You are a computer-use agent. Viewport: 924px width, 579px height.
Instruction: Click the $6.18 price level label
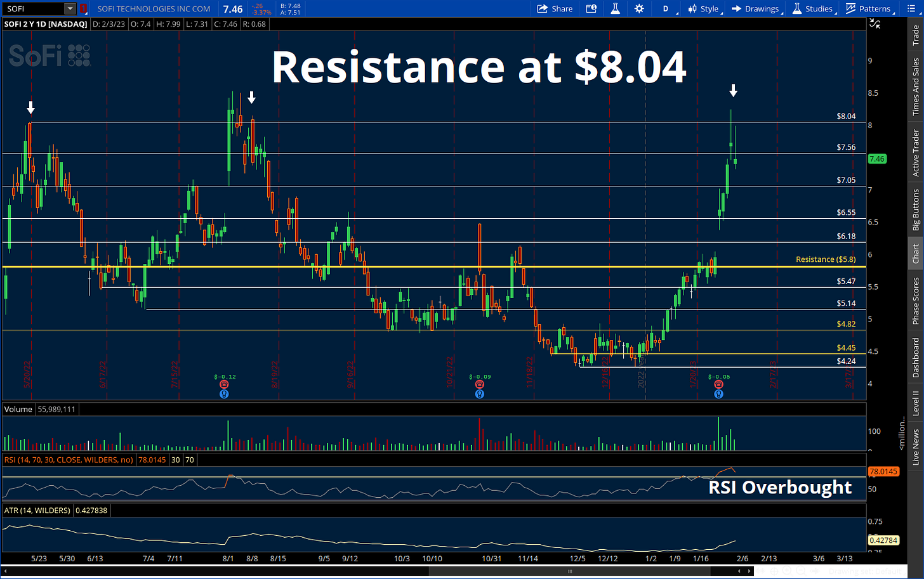pyautogui.click(x=846, y=236)
